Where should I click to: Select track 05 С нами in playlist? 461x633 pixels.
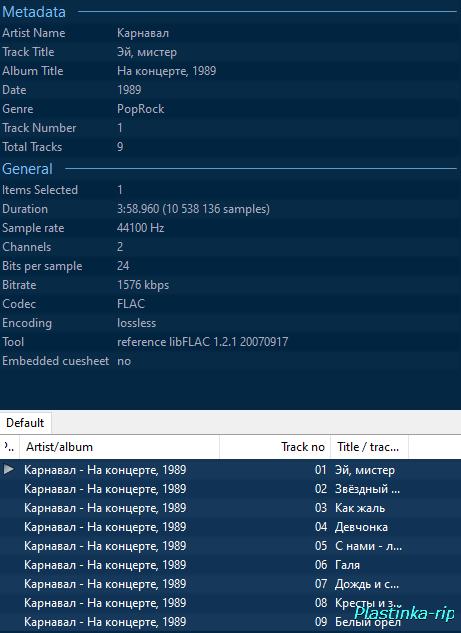point(230,546)
